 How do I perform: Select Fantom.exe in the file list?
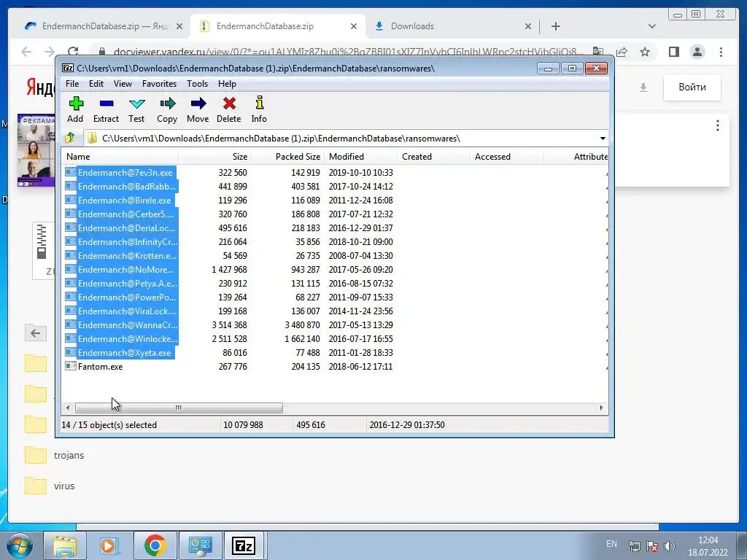[100, 367]
